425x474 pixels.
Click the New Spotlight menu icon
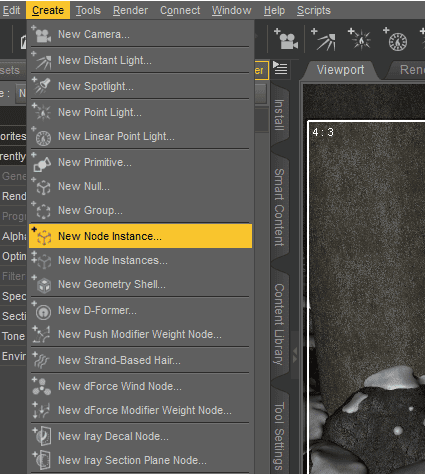pyautogui.click(x=41, y=86)
